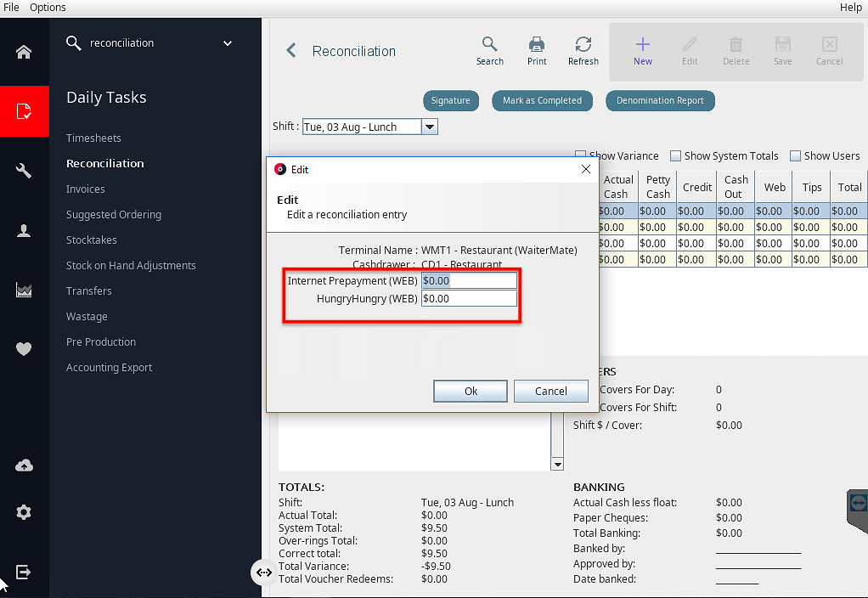Image resolution: width=868 pixels, height=598 pixels.
Task: Enable the Show Variance checkbox
Action: coord(580,155)
